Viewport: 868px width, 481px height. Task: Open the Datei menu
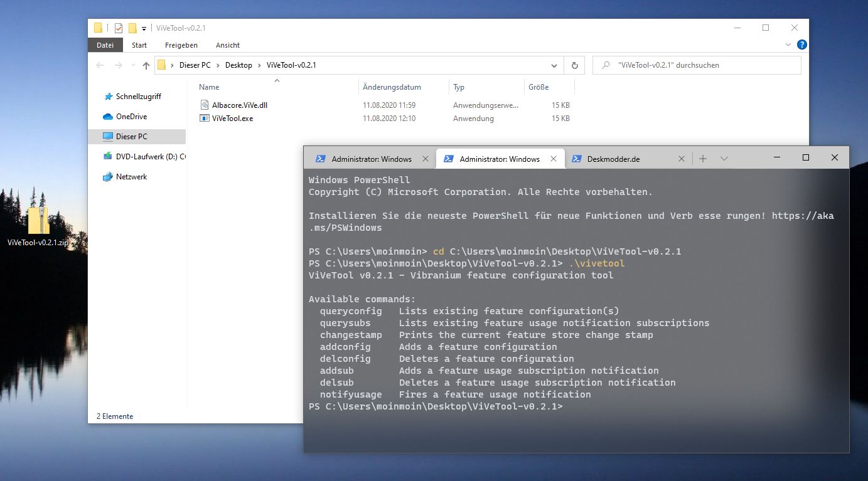pos(105,45)
